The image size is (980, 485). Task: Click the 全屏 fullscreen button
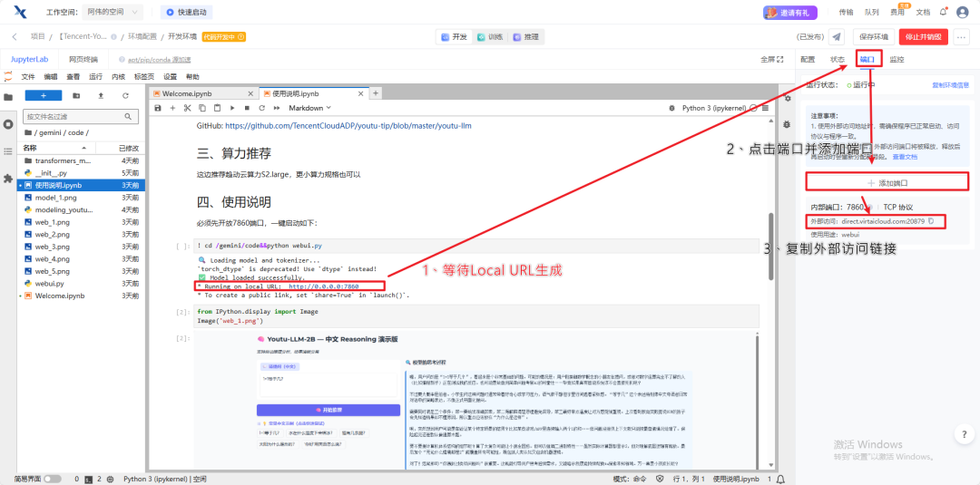(x=772, y=59)
